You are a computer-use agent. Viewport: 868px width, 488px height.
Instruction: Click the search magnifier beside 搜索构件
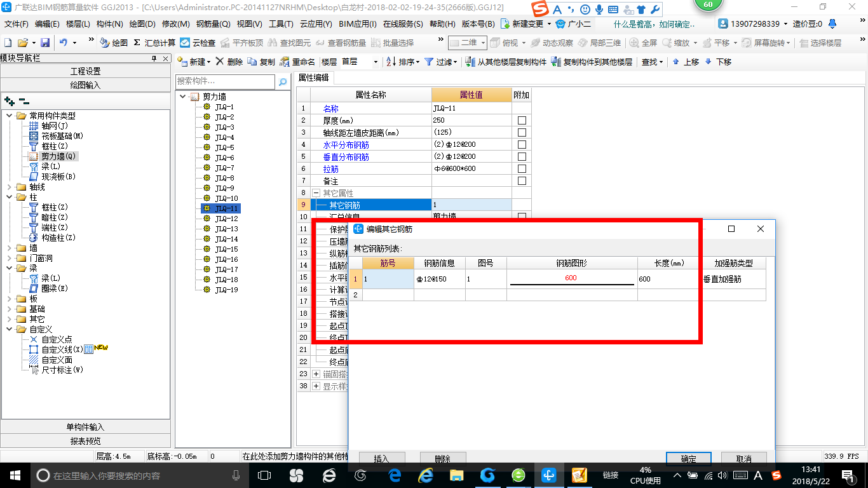click(283, 81)
